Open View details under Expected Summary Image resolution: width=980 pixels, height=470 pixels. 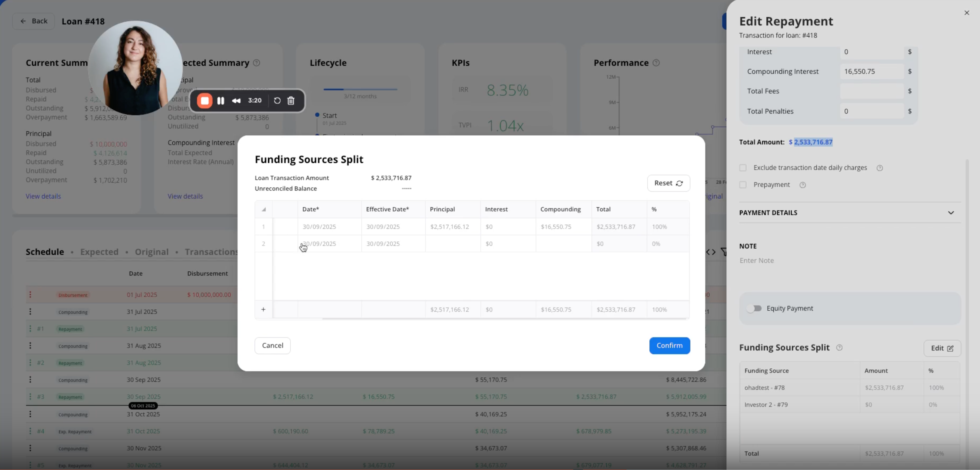[x=185, y=196]
